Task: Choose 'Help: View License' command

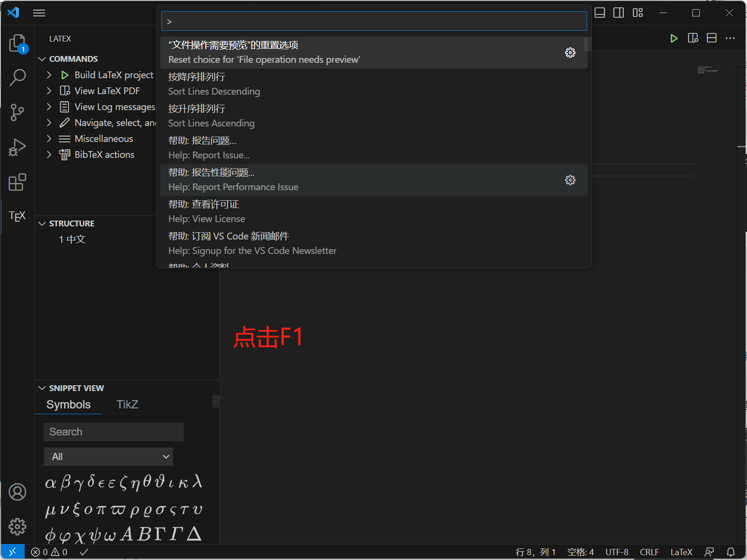Action: click(x=374, y=212)
